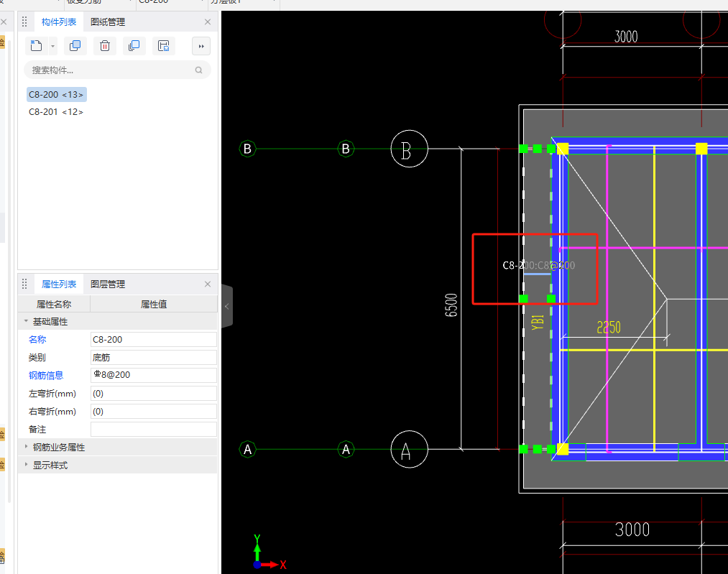Screen dimensions: 728x574
Task: Click the C8-200:C8@200 rebar label
Action: pyautogui.click(x=538, y=265)
